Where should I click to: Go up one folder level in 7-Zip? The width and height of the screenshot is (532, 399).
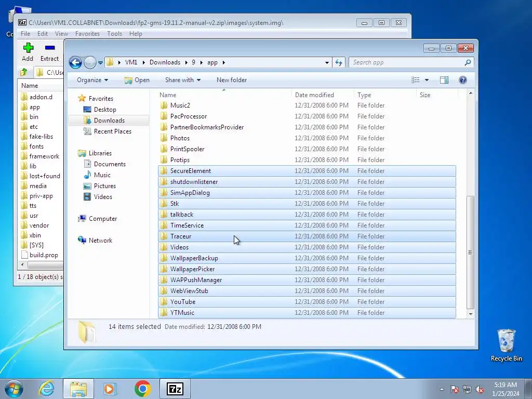point(24,72)
